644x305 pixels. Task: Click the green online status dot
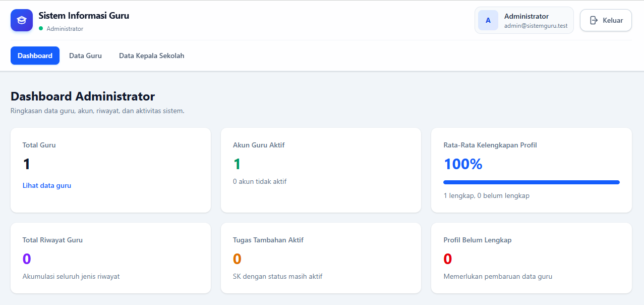(41, 29)
